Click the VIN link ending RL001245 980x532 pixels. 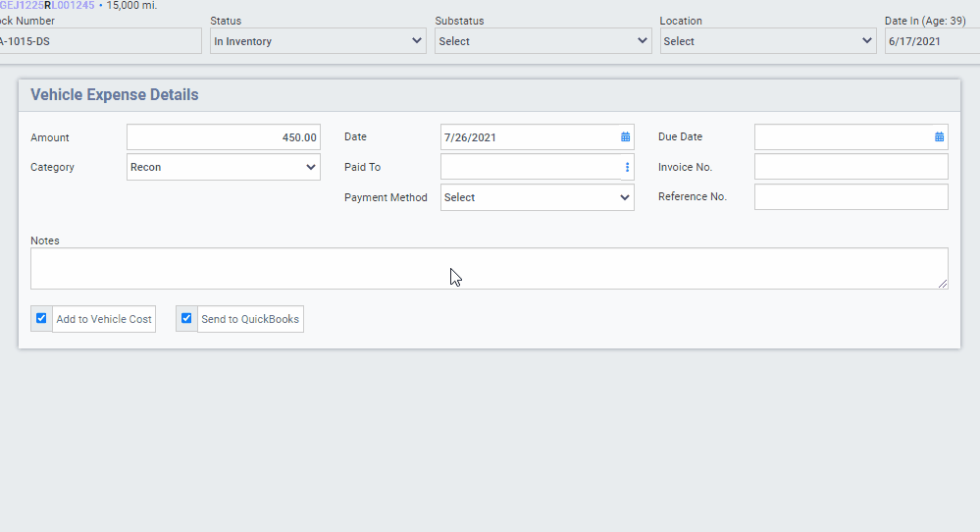47,6
